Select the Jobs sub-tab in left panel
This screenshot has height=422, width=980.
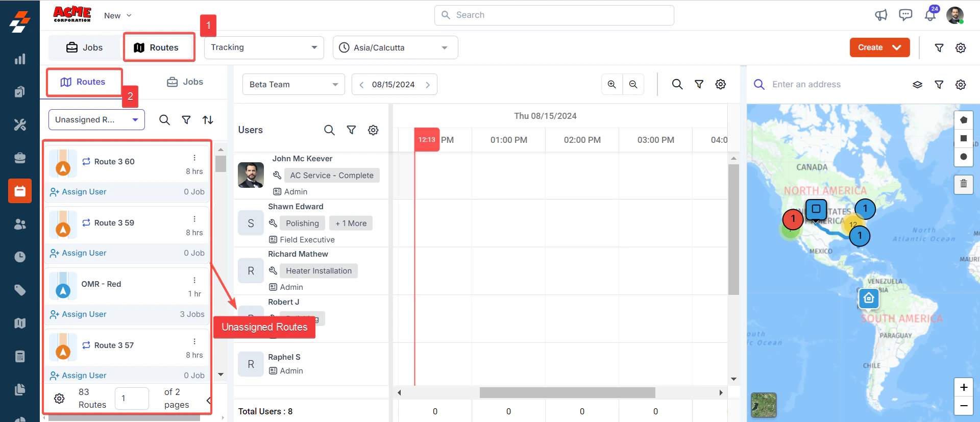185,82
